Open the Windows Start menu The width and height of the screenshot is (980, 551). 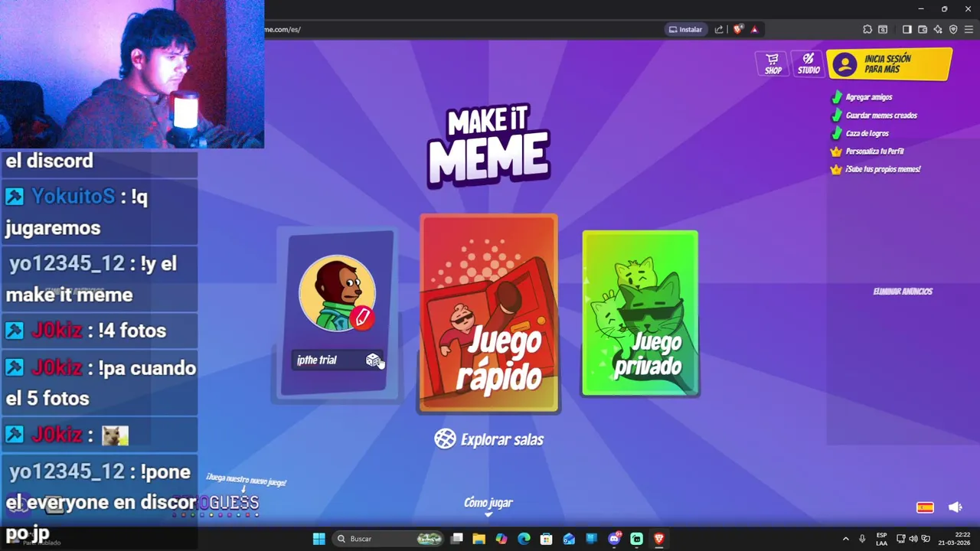pyautogui.click(x=319, y=539)
